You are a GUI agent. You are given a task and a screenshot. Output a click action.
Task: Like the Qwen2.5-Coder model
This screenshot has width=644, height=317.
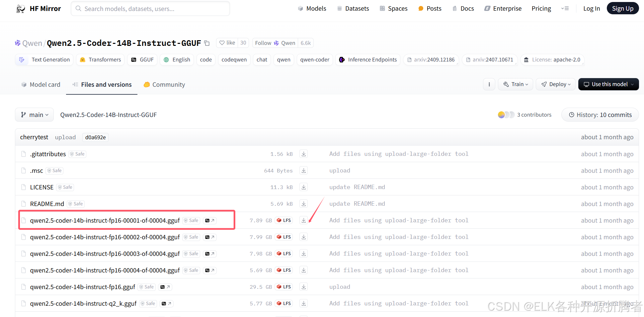[227, 43]
